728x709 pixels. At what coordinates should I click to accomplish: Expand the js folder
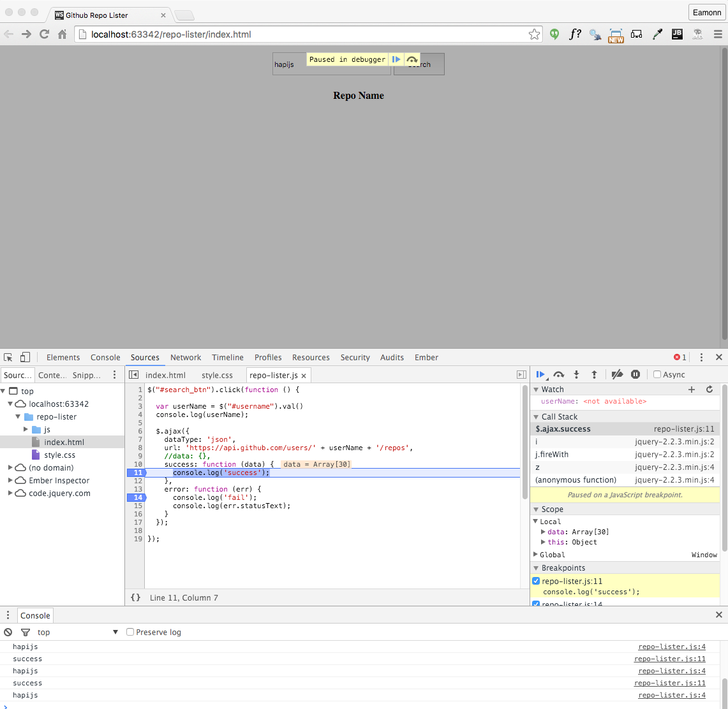point(26,430)
